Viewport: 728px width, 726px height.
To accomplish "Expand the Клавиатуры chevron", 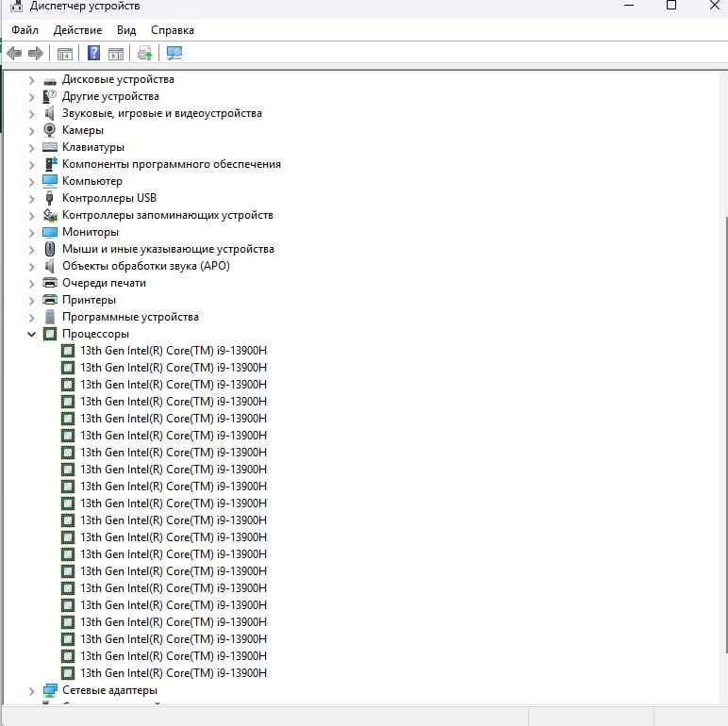I will 31,148.
